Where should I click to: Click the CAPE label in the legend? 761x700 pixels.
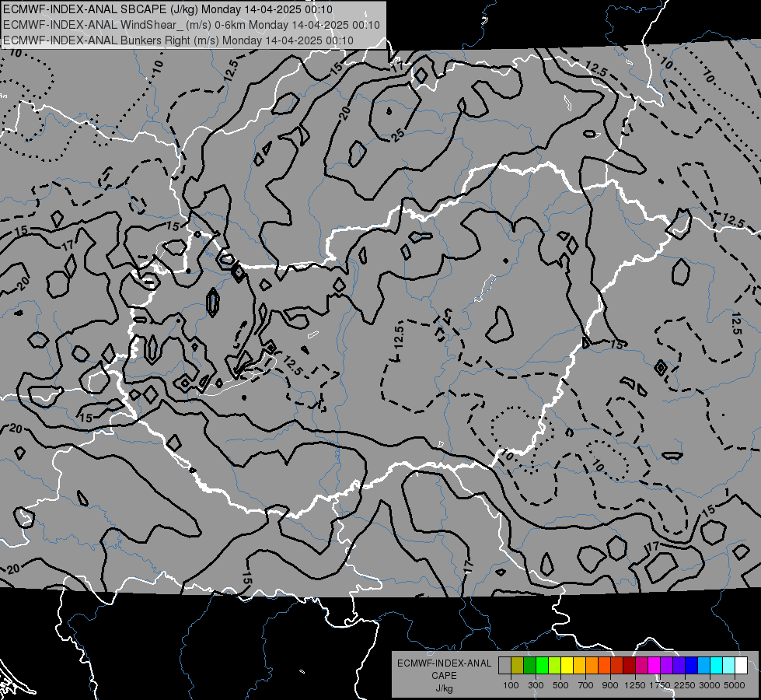(x=444, y=676)
